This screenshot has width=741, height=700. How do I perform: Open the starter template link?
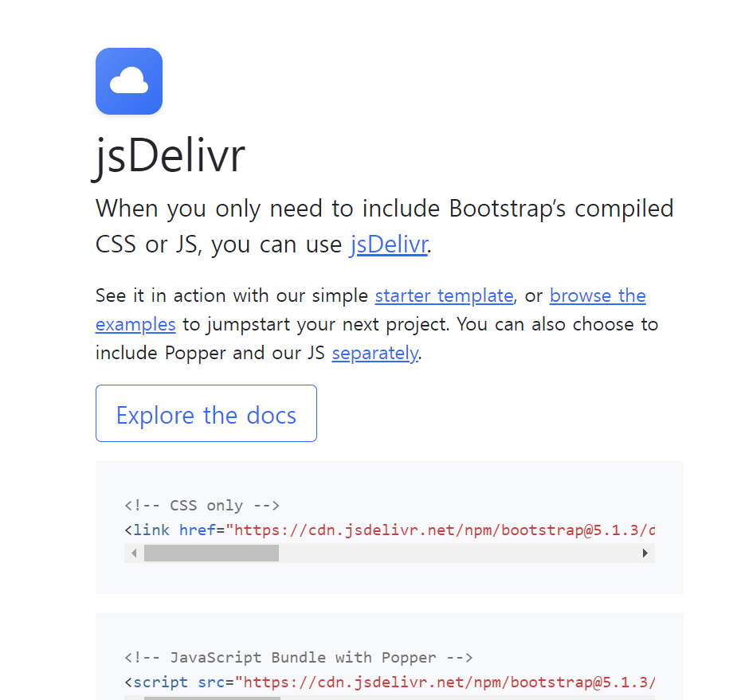[444, 296]
